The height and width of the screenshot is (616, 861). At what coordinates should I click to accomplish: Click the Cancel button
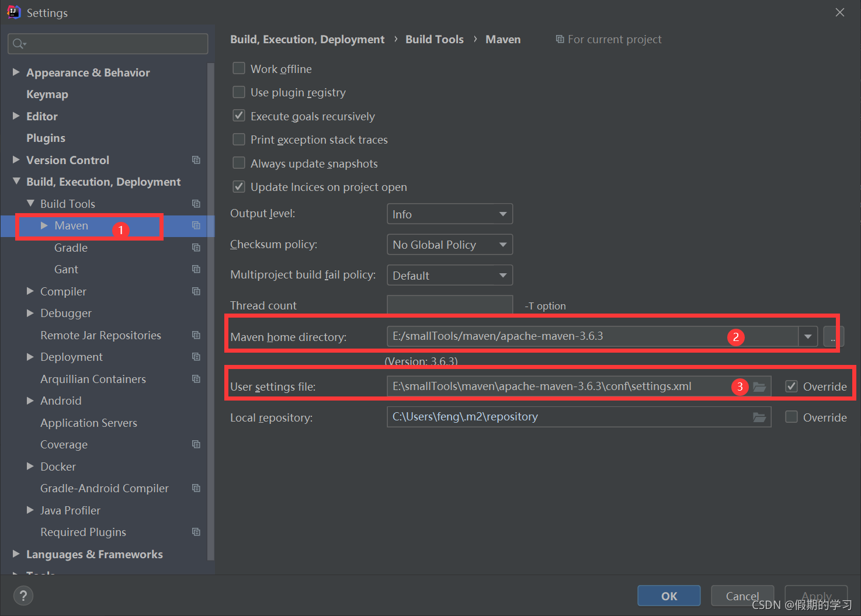742,596
